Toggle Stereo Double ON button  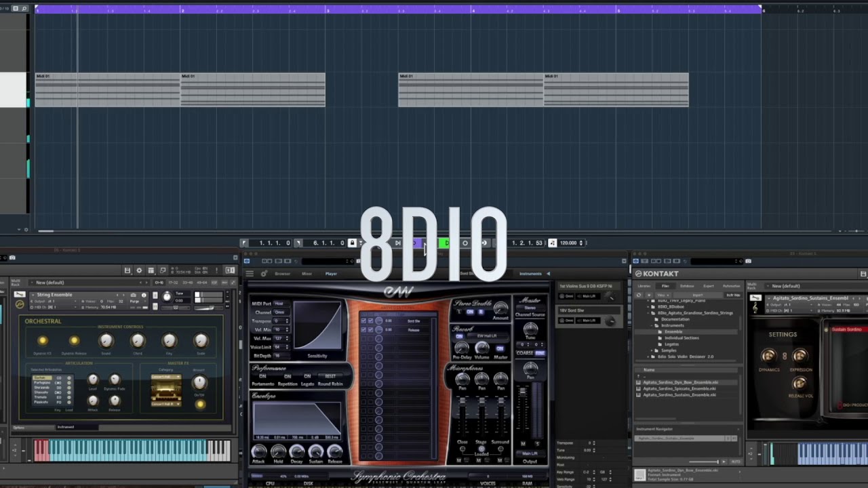click(x=470, y=312)
